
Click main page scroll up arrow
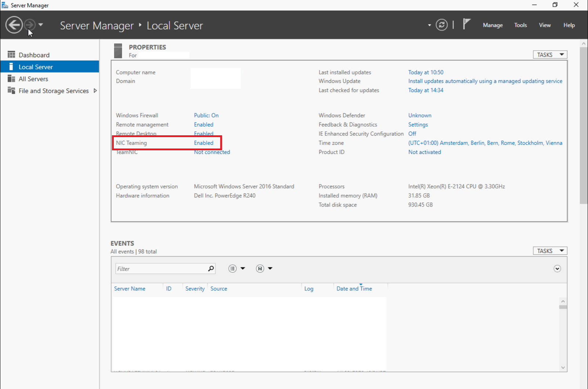(x=584, y=43)
